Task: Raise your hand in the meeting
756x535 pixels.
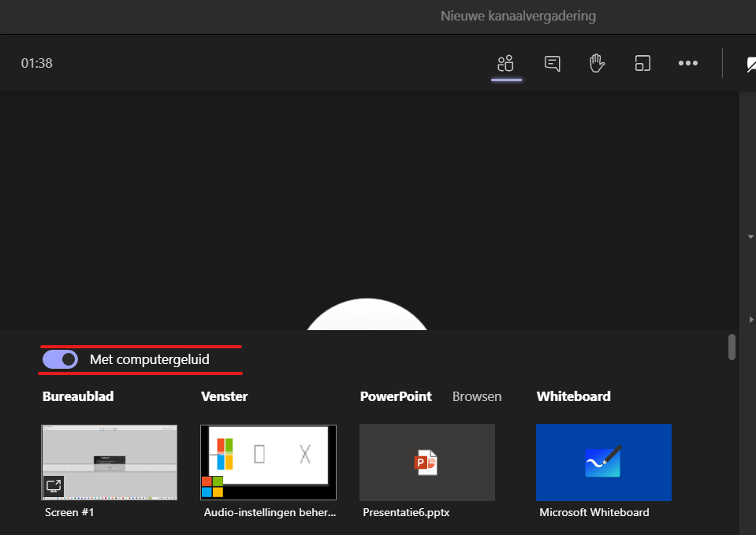Action: [x=598, y=63]
